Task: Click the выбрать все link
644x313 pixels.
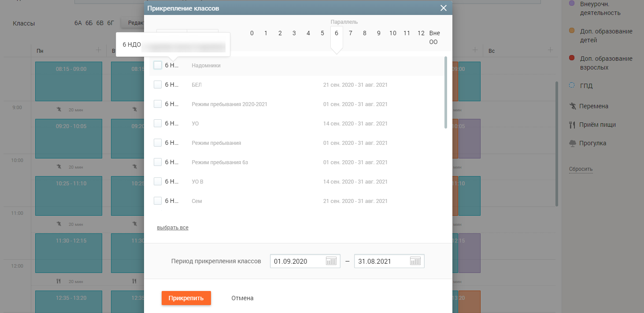Action: [173, 228]
